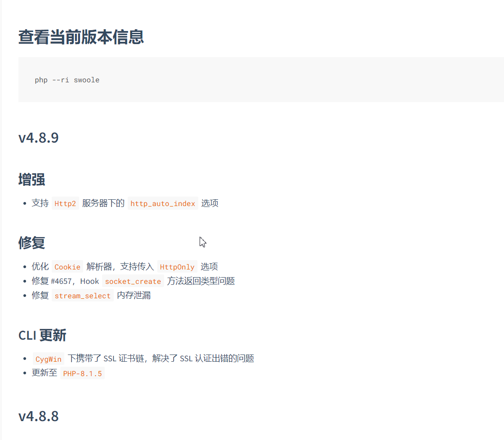Click the CLI 更新 section heading
Image resolution: width=504 pixels, height=440 pixels.
pos(42,335)
